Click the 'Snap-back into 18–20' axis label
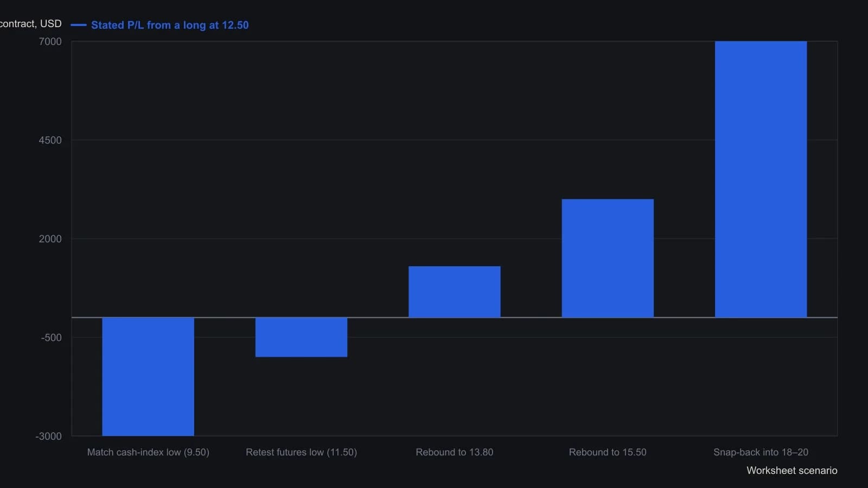This screenshot has height=488, width=868. coord(761,452)
